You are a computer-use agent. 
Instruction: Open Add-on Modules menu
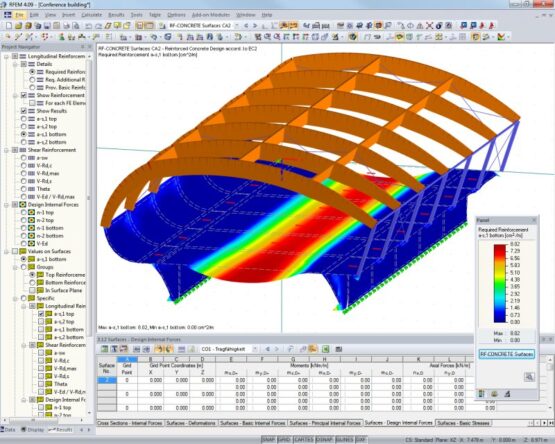211,15
